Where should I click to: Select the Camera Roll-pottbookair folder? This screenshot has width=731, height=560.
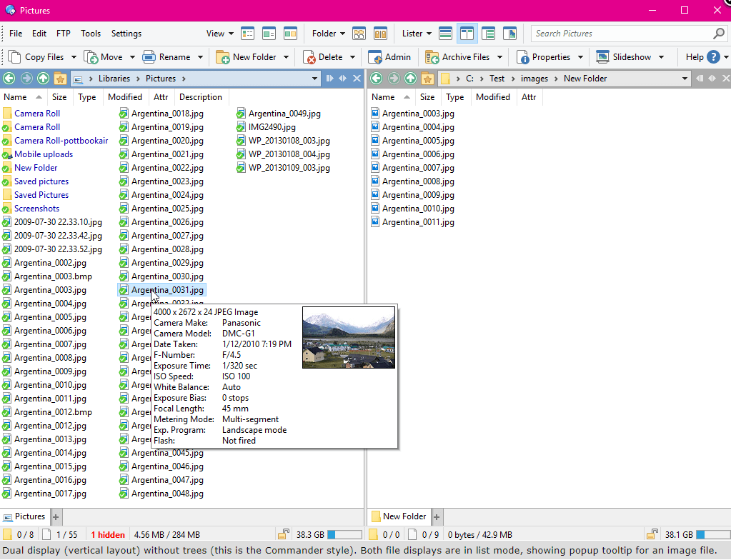[56, 141]
